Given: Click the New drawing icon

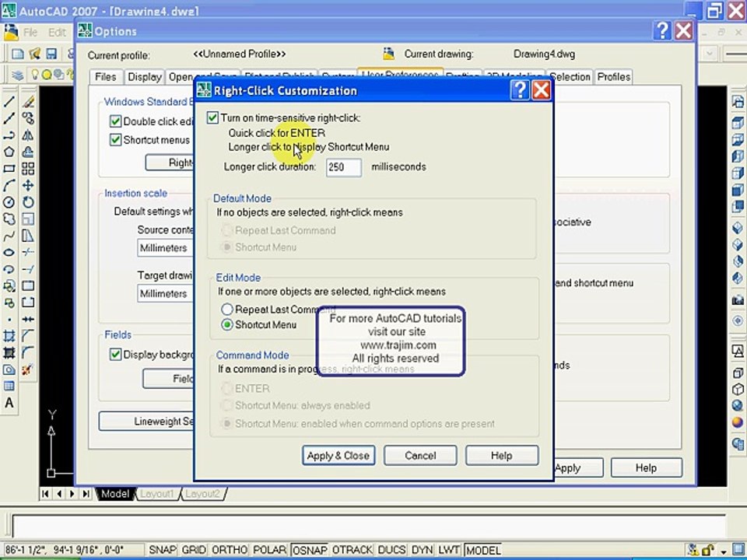Looking at the screenshot, I should point(18,54).
